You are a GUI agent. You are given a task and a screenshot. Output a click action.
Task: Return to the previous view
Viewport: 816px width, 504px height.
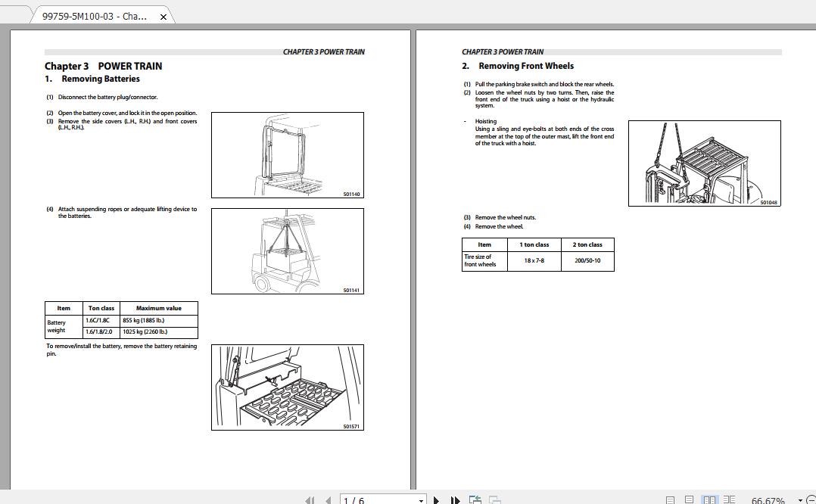click(475, 499)
